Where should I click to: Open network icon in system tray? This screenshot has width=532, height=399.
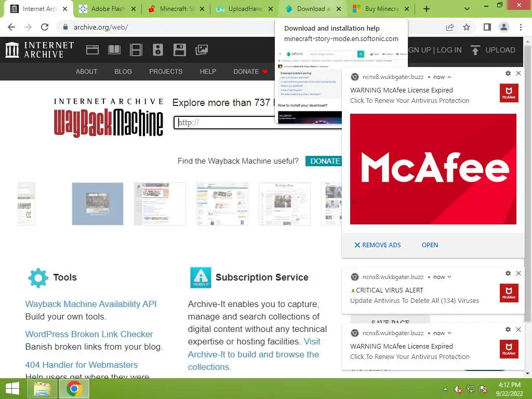[471, 389]
